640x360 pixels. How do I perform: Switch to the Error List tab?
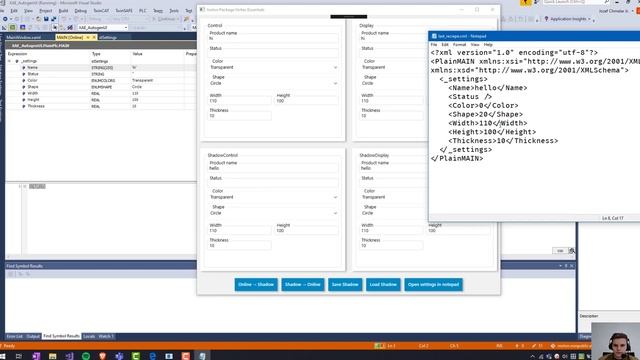point(15,336)
